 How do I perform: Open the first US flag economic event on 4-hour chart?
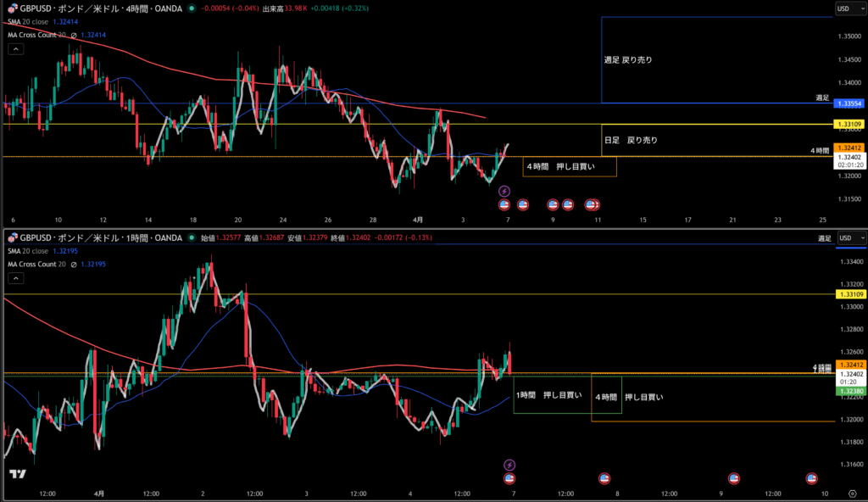pos(504,204)
